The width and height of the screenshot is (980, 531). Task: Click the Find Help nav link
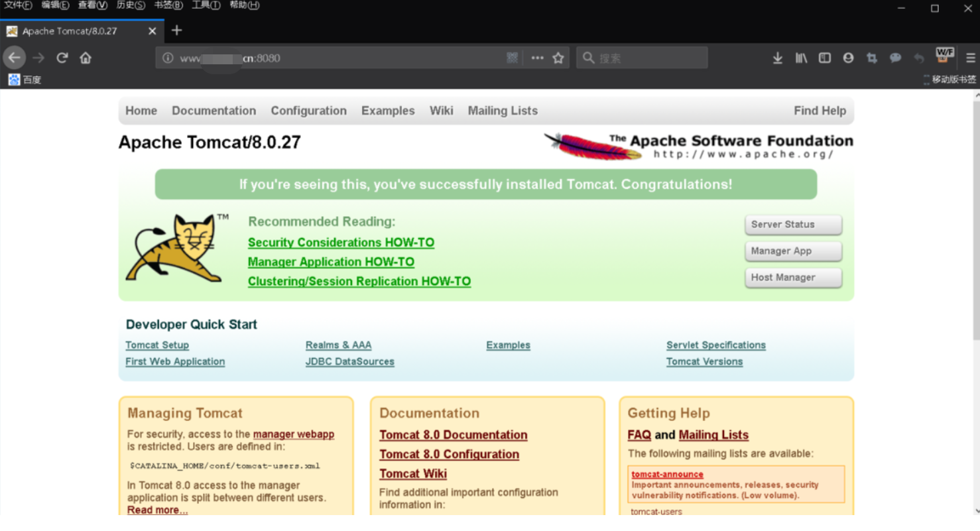(x=820, y=111)
